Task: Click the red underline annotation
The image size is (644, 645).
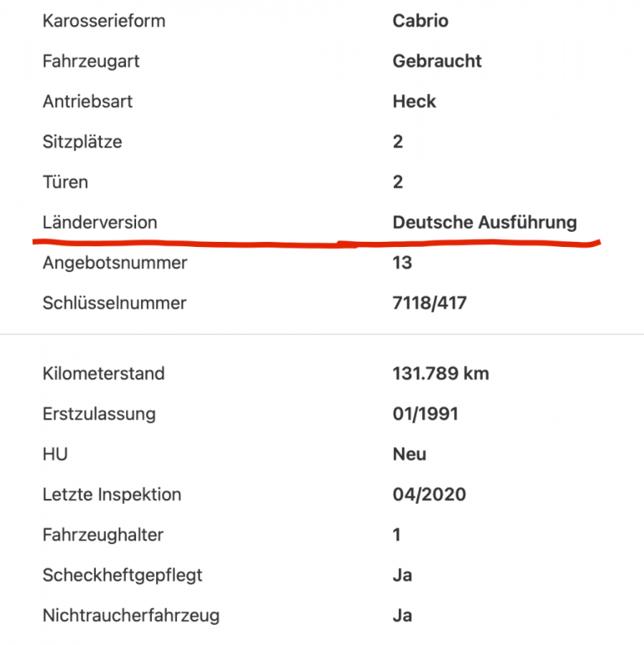Action: tap(317, 243)
